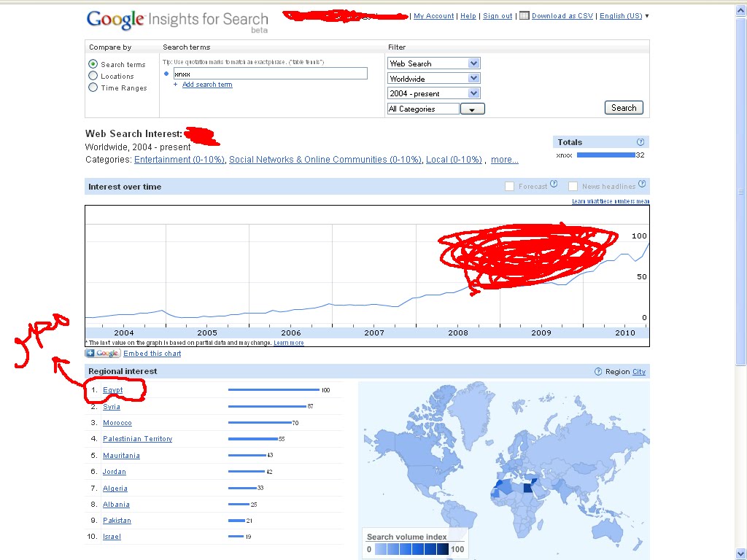747x560 pixels.
Task: Click the Regional interest help icon
Action: pyautogui.click(x=598, y=371)
